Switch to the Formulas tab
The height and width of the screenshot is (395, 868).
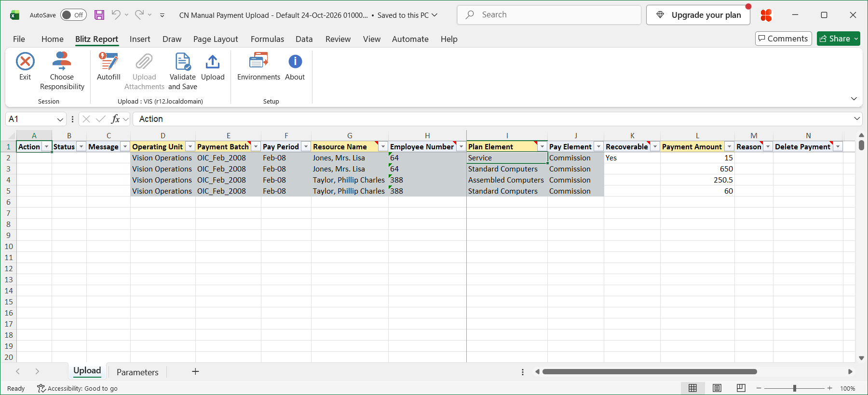[x=267, y=39]
